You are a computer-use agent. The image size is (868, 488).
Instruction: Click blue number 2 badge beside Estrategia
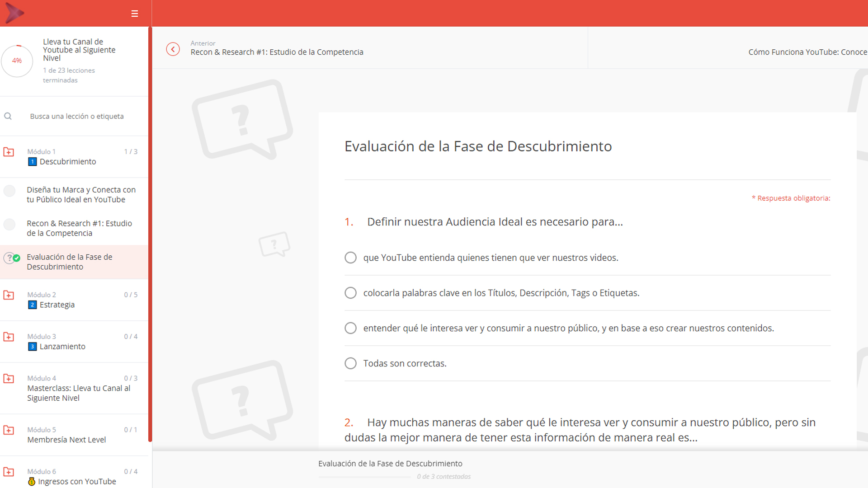pos(32,305)
